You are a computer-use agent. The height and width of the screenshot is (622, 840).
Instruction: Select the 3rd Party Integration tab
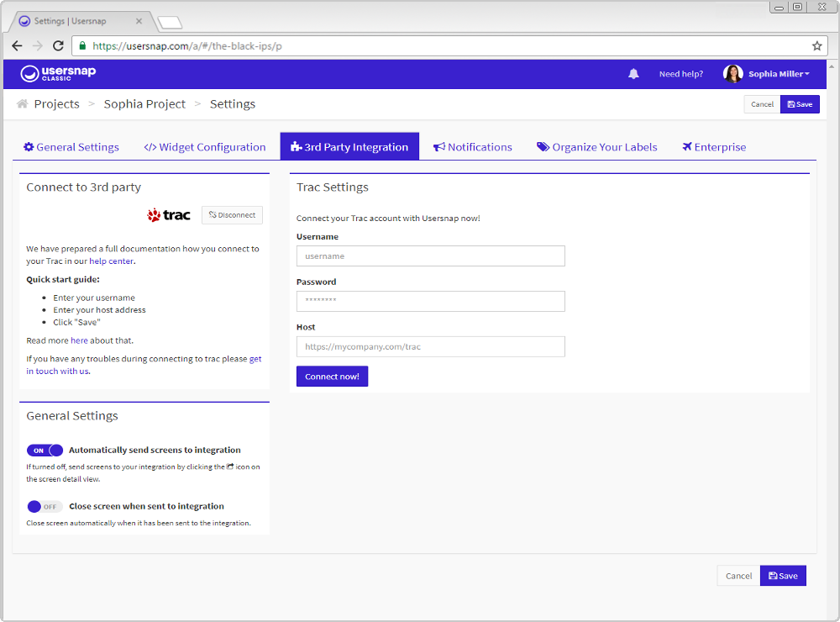pos(349,146)
